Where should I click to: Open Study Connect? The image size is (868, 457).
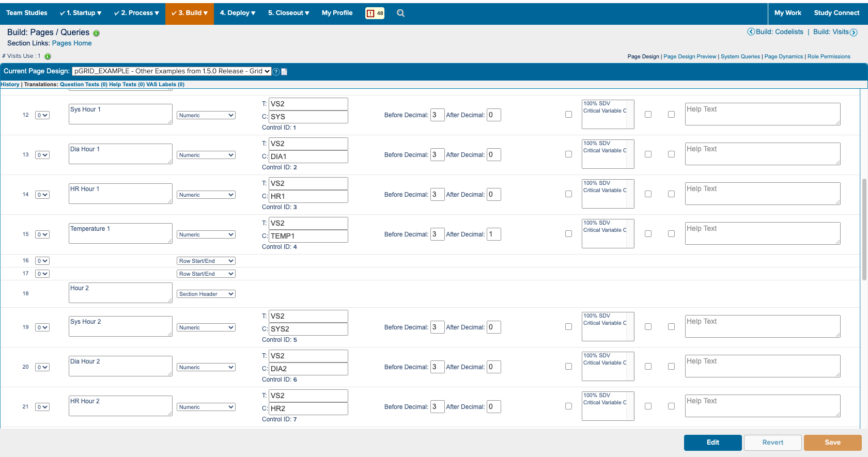[836, 13]
